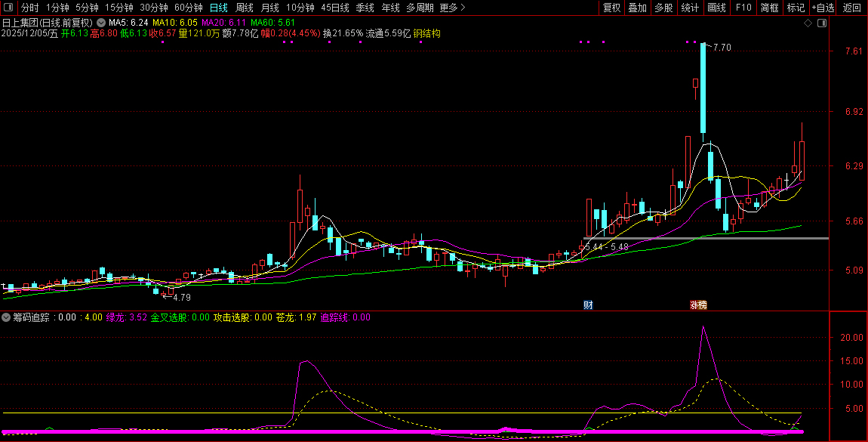
Task: Click the 涨榜 marker on the chart
Action: pyautogui.click(x=698, y=305)
